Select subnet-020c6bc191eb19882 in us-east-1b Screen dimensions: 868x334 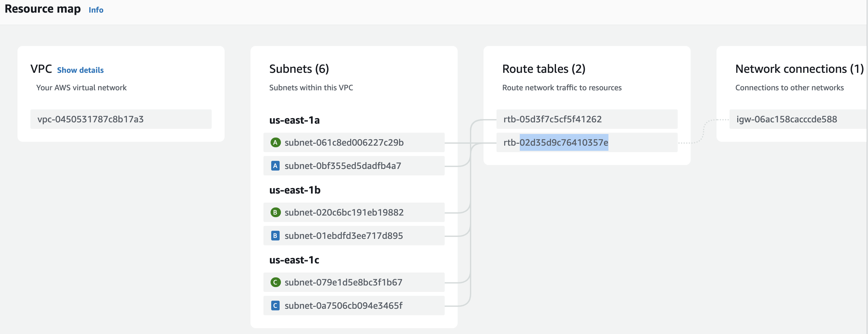tap(344, 212)
